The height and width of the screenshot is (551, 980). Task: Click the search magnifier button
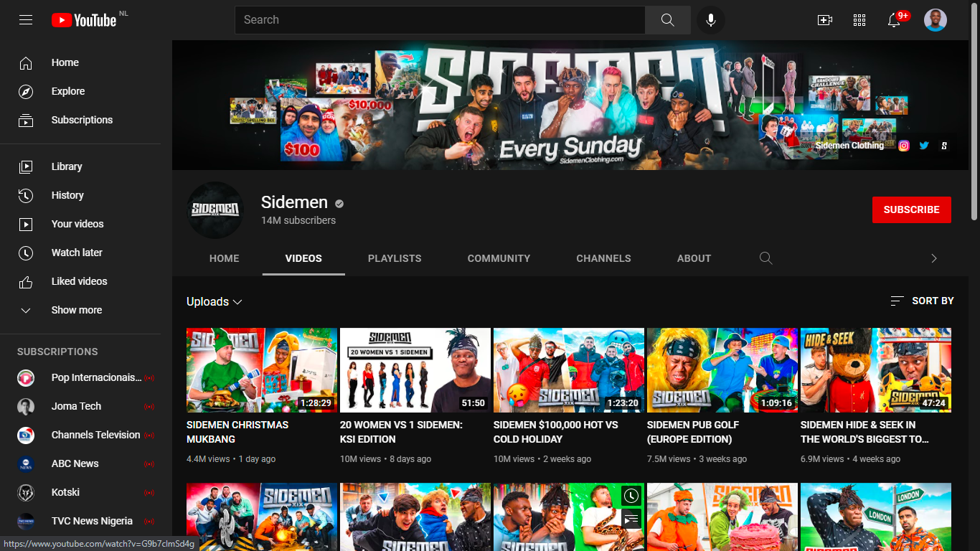pyautogui.click(x=668, y=20)
